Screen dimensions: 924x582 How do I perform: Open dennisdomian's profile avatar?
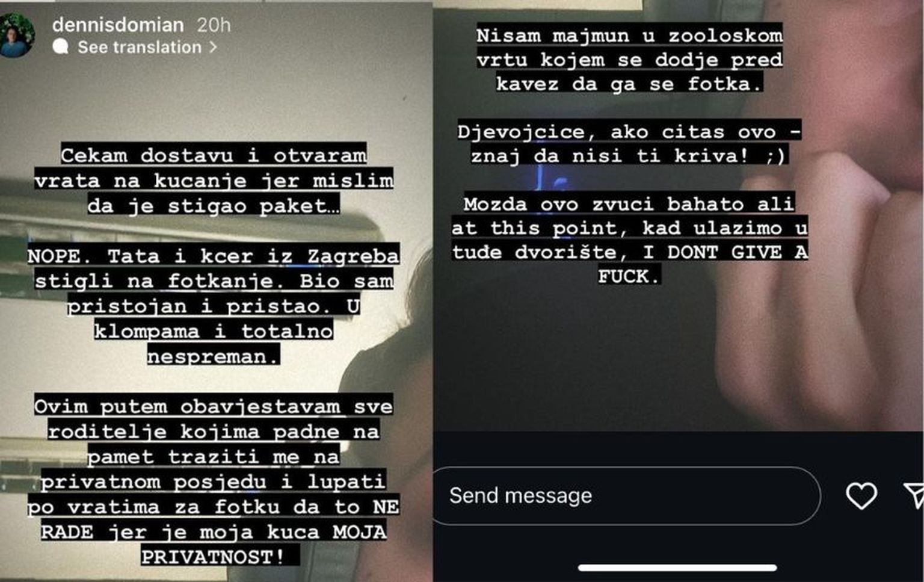(x=16, y=35)
